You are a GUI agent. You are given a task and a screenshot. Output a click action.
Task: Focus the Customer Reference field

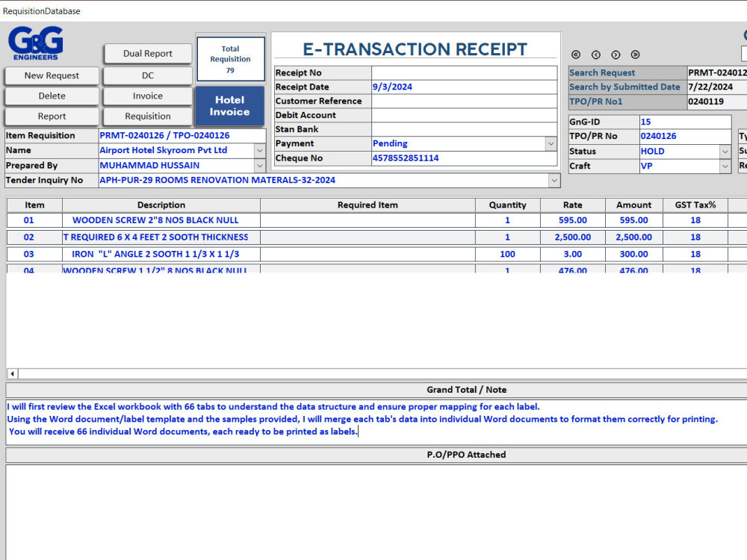[x=464, y=101]
